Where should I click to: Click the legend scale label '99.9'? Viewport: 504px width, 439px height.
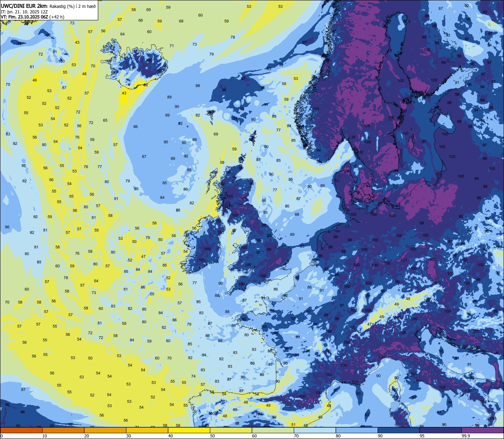466,436
